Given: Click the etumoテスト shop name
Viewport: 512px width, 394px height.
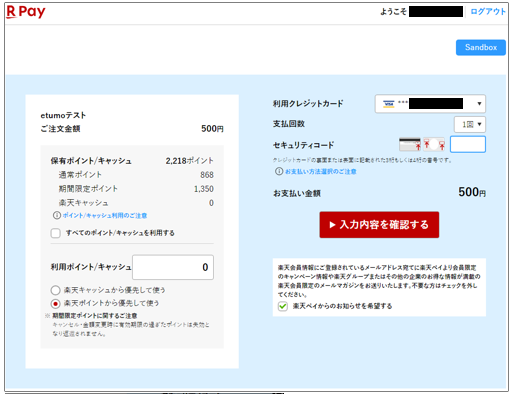Looking at the screenshot, I should (63, 115).
